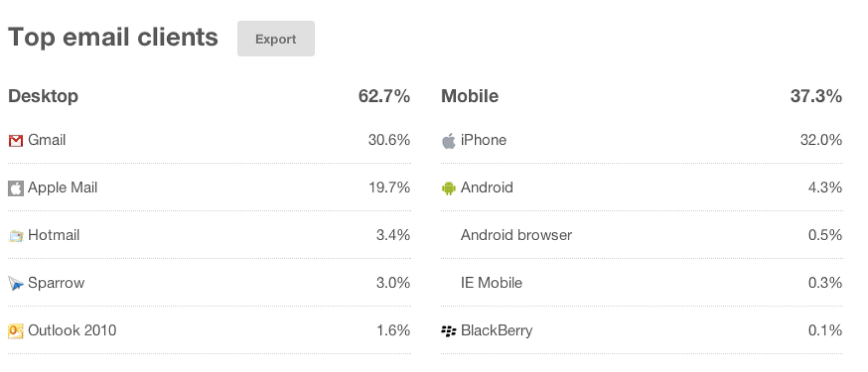The image size is (868, 372).
Task: Click the Outlook 2010 icon
Action: (x=16, y=331)
